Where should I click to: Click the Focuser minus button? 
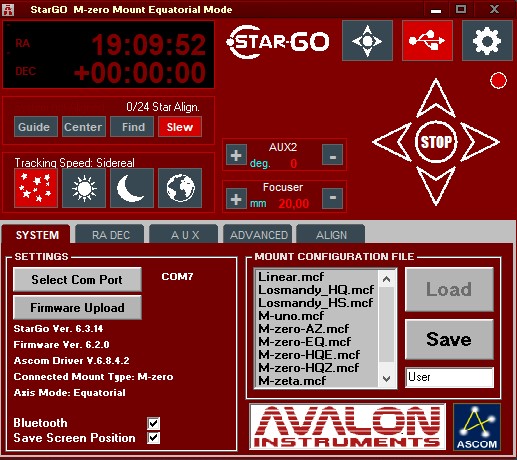[332, 199]
